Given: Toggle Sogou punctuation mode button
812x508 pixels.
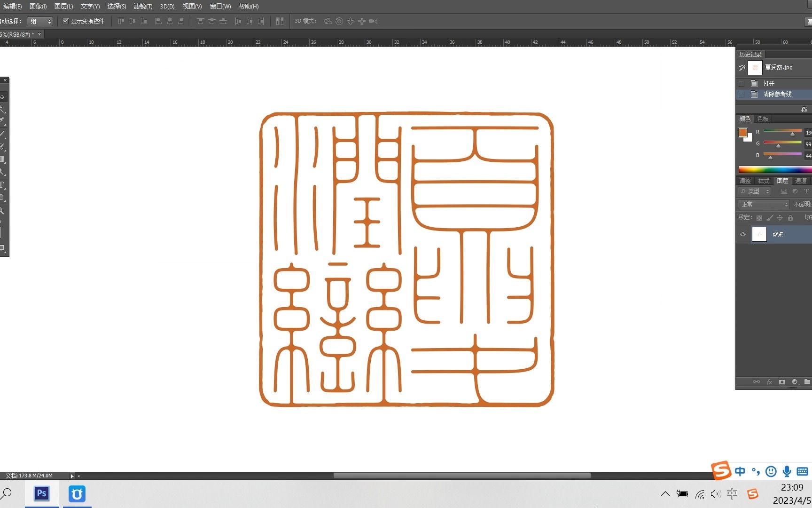Looking at the screenshot, I should coord(756,471).
